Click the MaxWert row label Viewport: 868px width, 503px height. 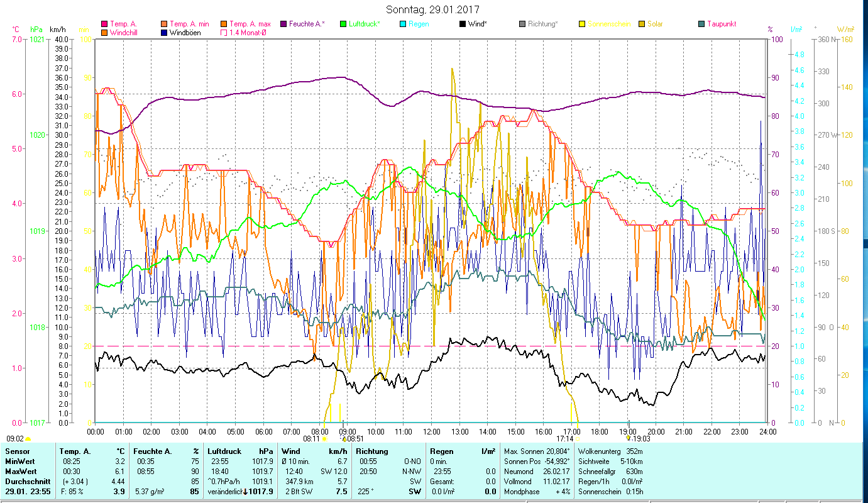click(x=21, y=471)
